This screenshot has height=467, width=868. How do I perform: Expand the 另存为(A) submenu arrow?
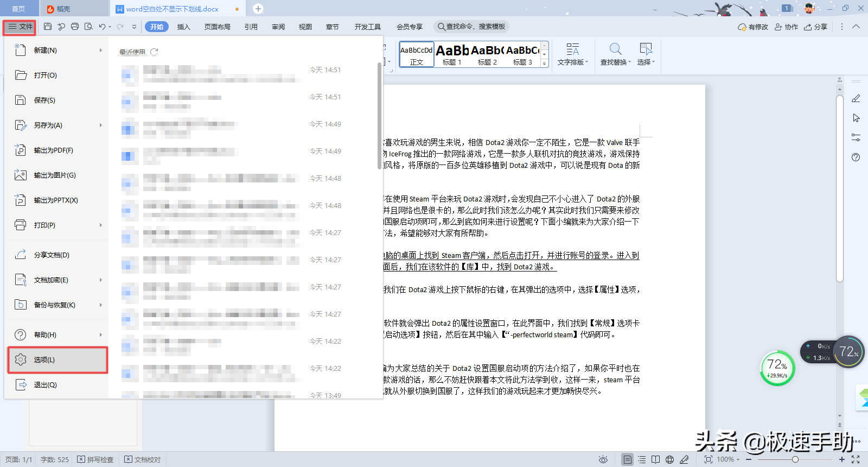click(100, 125)
